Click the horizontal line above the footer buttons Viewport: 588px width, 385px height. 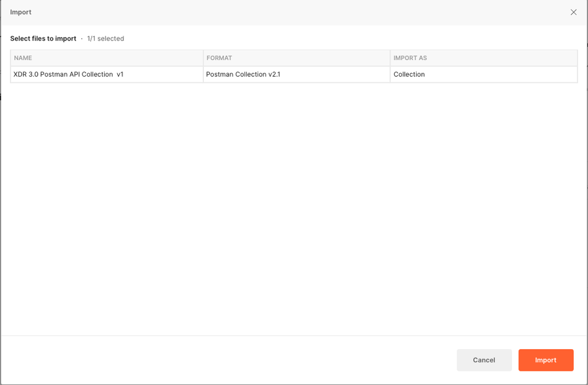(x=293, y=336)
